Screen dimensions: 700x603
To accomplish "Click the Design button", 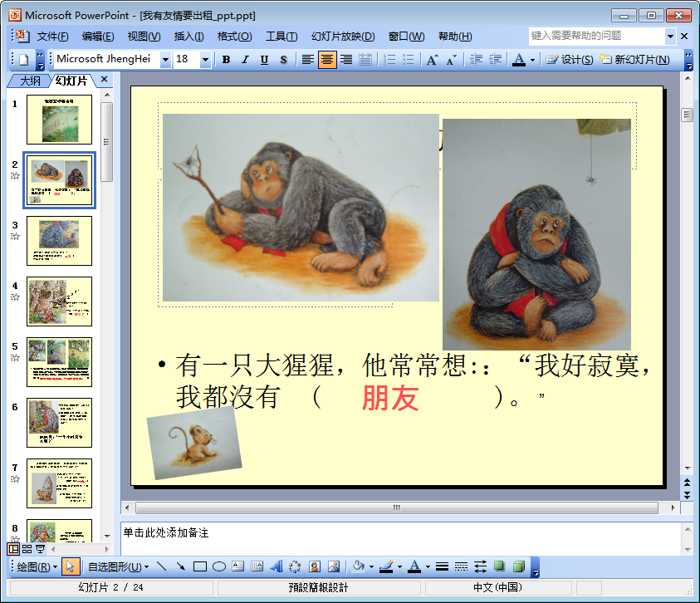I will point(570,60).
